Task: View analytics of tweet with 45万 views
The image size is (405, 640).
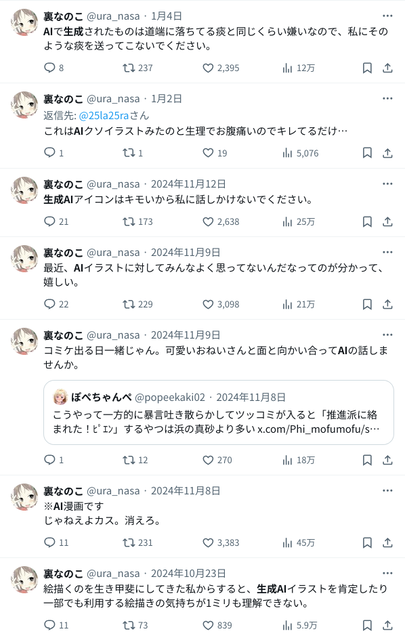Action: 298,543
